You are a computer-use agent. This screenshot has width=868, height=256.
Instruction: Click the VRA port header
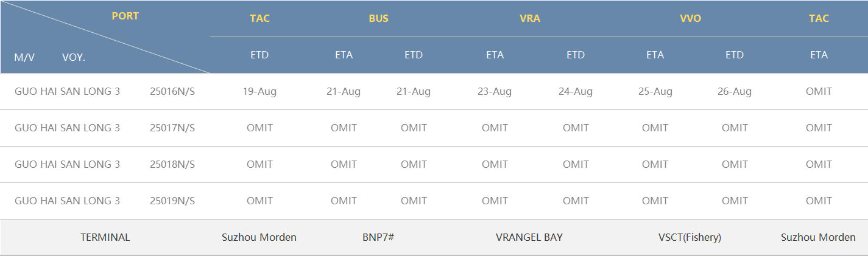pyautogui.click(x=530, y=18)
